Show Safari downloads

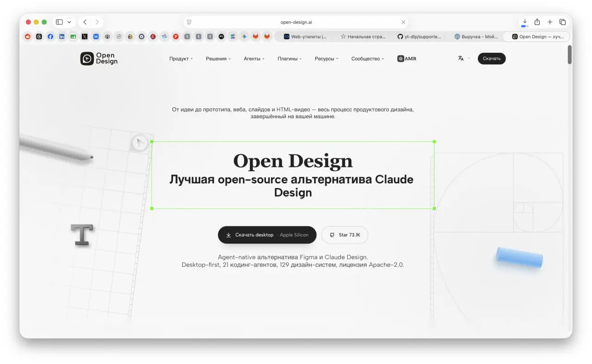pos(525,22)
